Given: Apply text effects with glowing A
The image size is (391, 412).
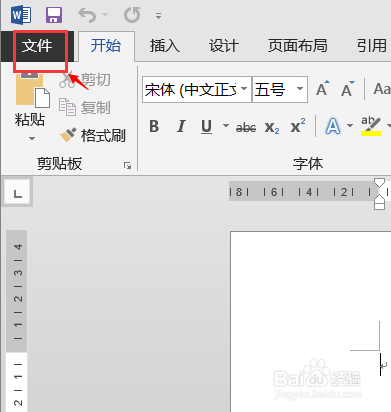Looking at the screenshot, I should [333, 126].
